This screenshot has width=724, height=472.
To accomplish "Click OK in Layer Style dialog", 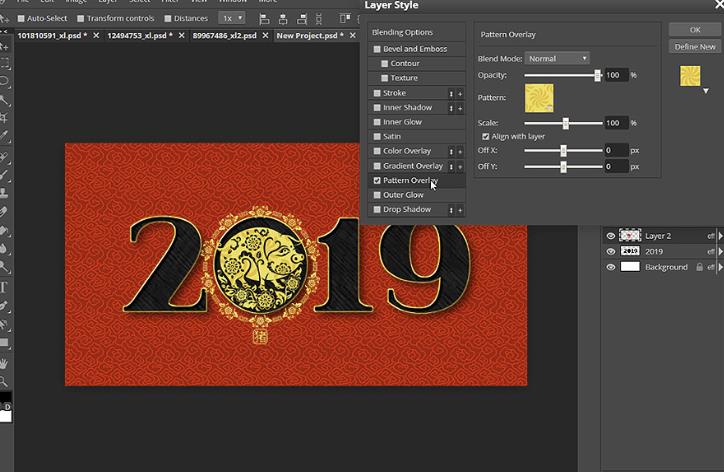I will pos(695,30).
